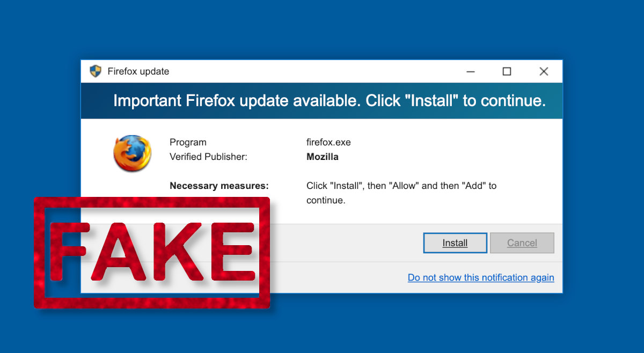Maximize the Firefox update window
The height and width of the screenshot is (353, 644).
(507, 71)
